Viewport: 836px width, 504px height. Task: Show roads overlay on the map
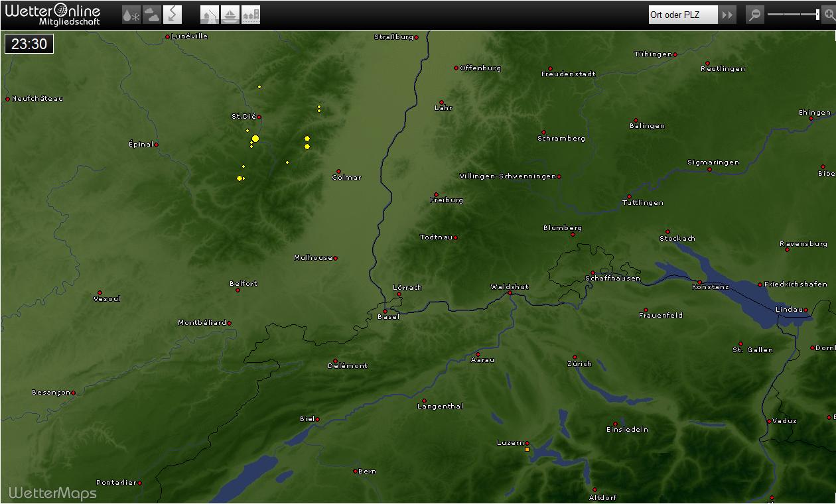pos(210,15)
